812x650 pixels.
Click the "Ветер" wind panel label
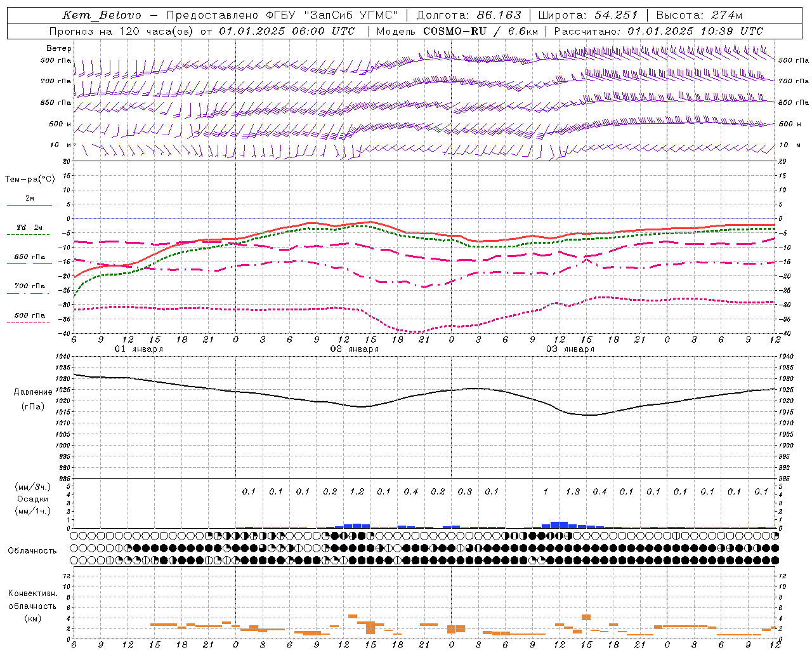(59, 48)
